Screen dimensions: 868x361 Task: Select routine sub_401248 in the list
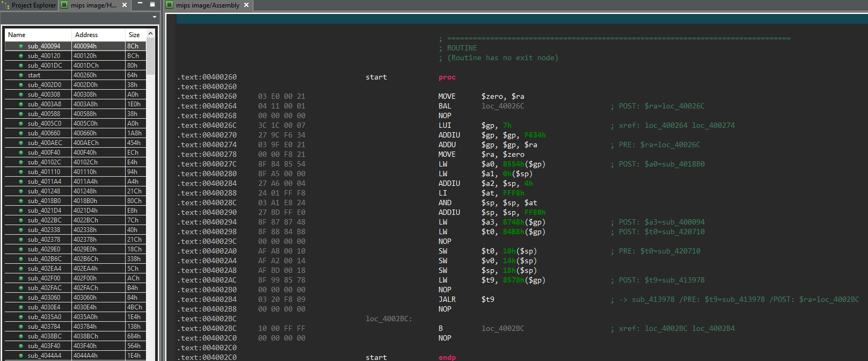pyautogui.click(x=75, y=191)
